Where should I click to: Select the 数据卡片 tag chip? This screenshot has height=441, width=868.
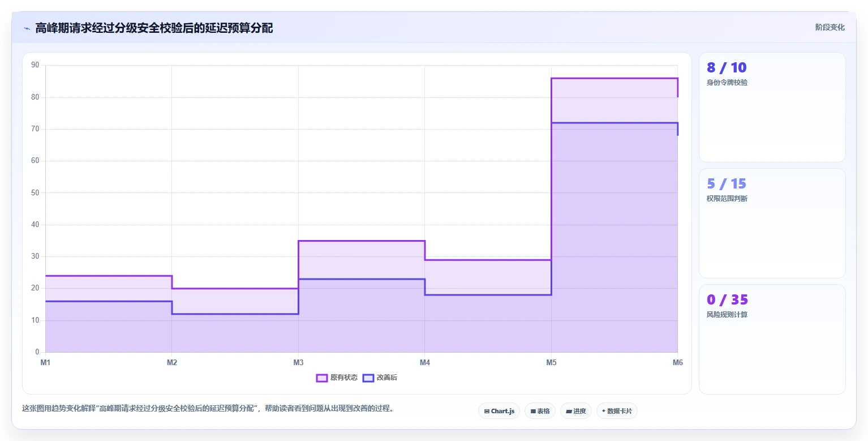click(617, 411)
